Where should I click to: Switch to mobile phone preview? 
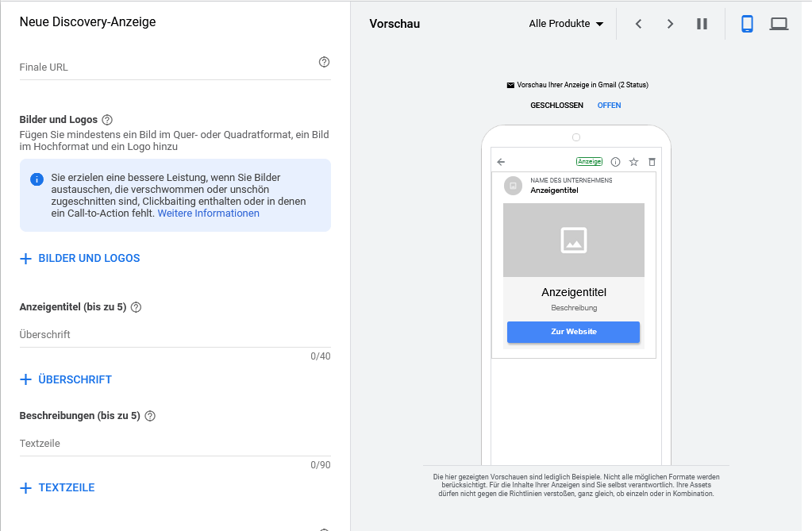(747, 24)
